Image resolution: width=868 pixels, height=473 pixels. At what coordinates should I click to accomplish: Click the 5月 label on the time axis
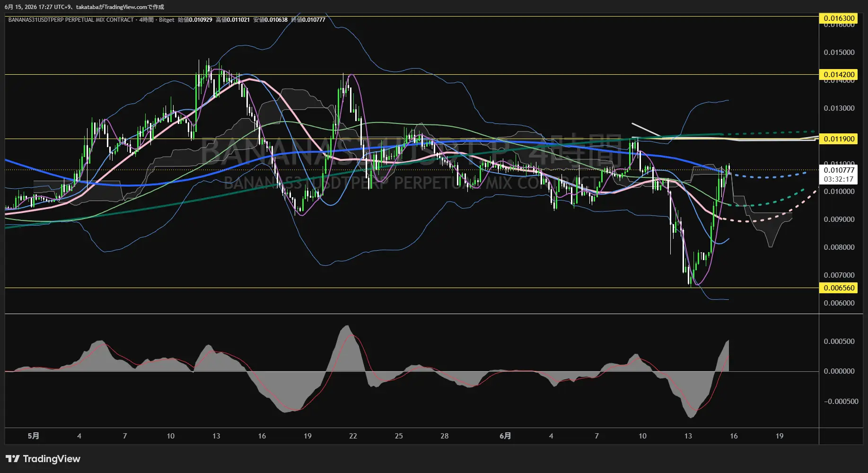tap(34, 436)
